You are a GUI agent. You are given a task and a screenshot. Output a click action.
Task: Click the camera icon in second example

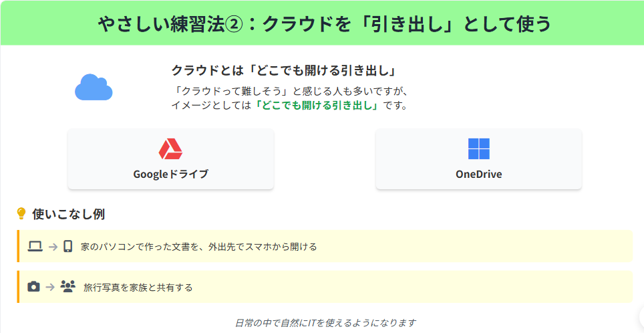pyautogui.click(x=33, y=287)
